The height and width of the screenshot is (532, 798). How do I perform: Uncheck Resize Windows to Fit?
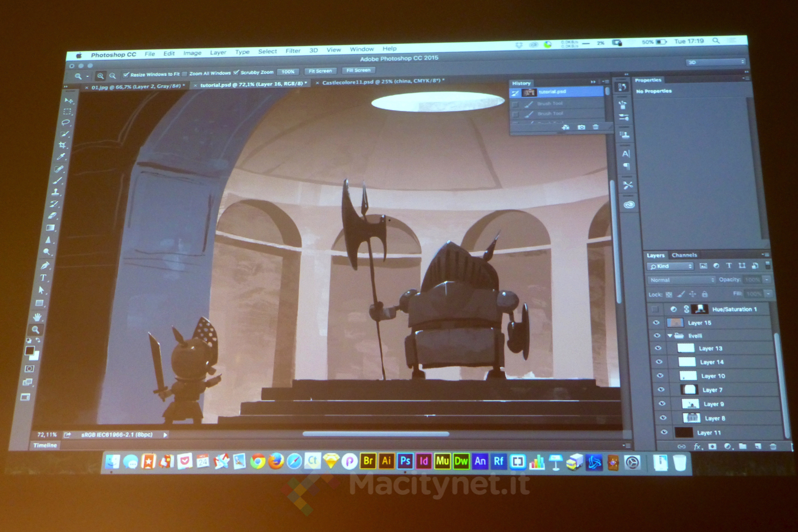126,75
